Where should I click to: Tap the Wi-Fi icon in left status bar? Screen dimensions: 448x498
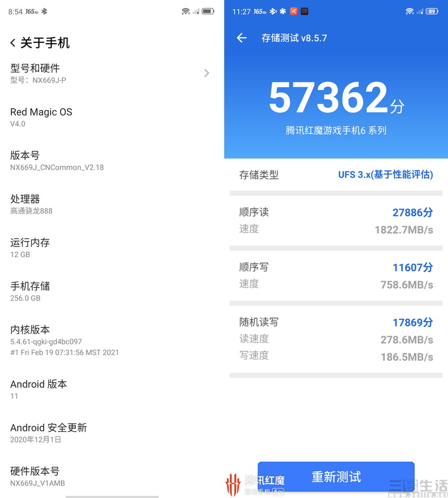click(185, 11)
